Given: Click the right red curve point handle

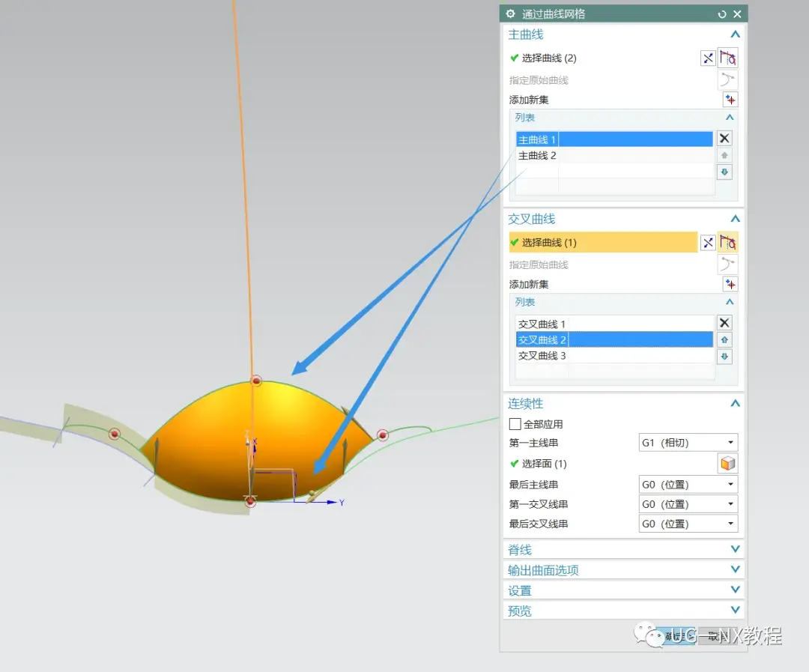Looking at the screenshot, I should [382, 435].
